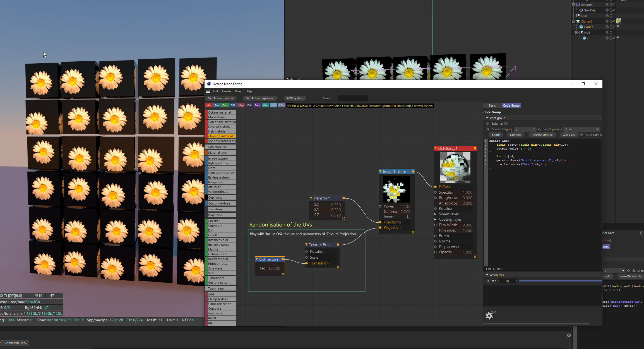Click the Search input field

tap(353, 98)
